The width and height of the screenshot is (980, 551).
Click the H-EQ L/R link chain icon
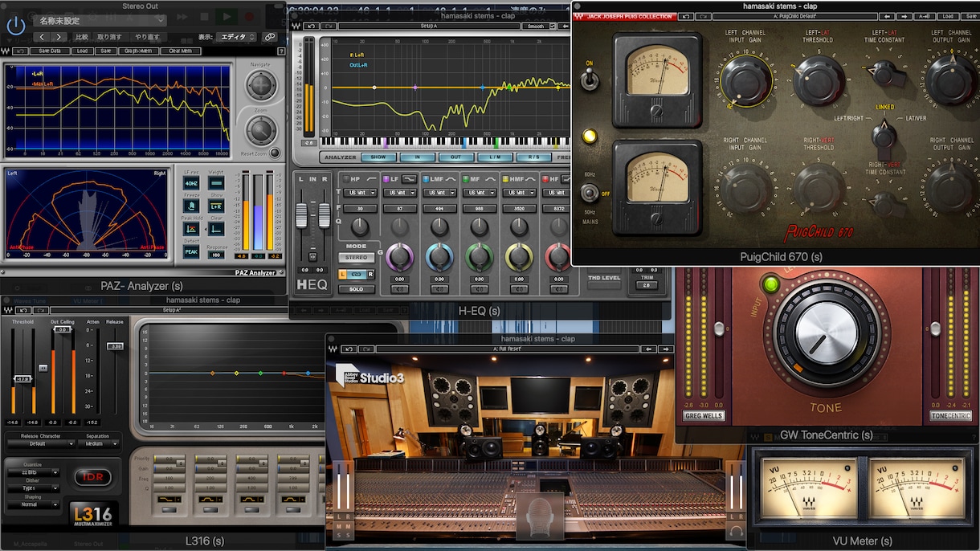[356, 275]
